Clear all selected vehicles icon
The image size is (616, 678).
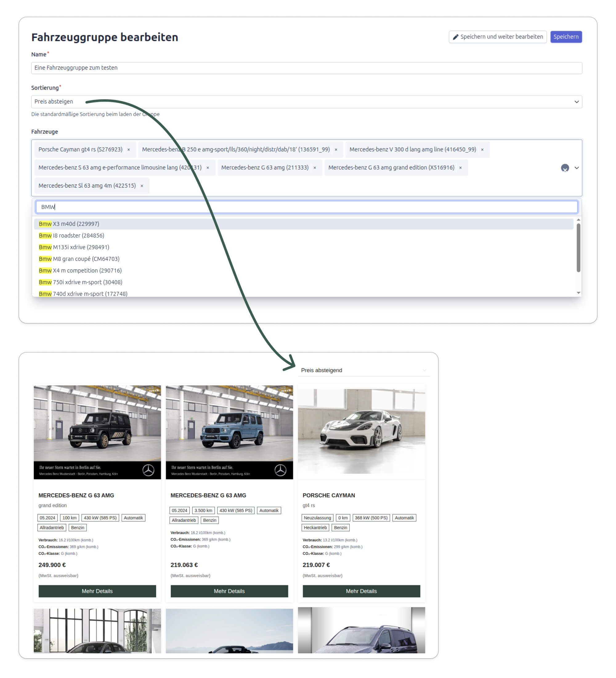click(x=565, y=168)
